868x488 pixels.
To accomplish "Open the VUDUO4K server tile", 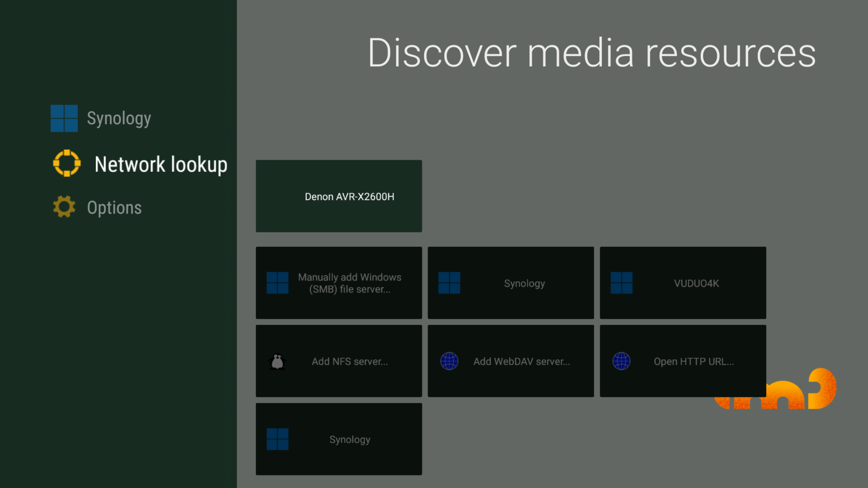I will pyautogui.click(x=683, y=283).
